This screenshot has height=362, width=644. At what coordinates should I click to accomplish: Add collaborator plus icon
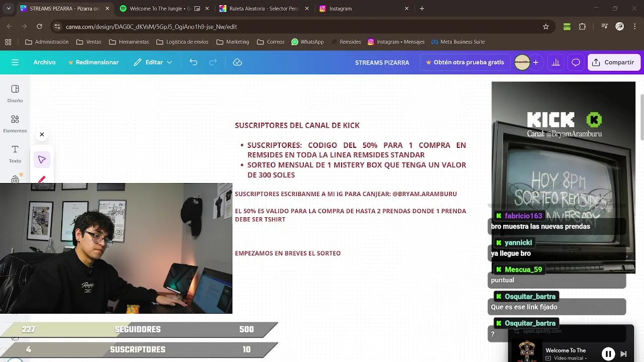(536, 62)
